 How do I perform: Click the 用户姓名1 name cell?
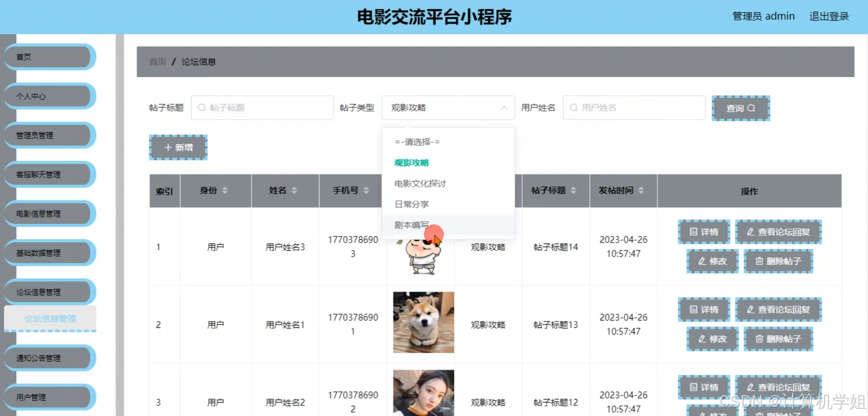point(285,324)
